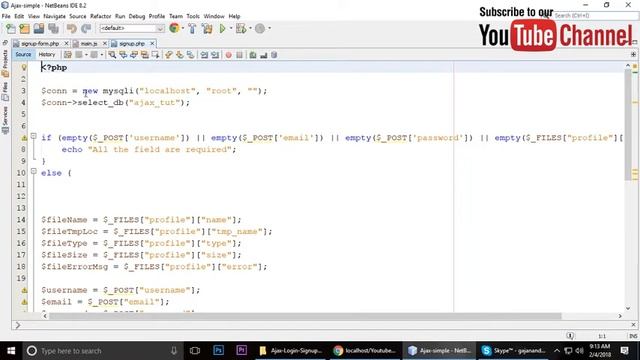640x360 pixels.
Task: Toggle Highlight Search in the editor toolbar
Action: (144, 55)
